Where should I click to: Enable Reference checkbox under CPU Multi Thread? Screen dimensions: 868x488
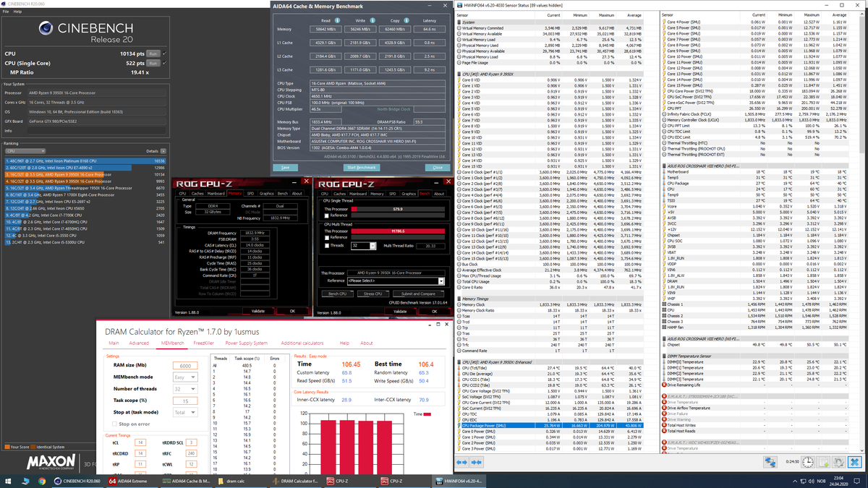coord(327,237)
